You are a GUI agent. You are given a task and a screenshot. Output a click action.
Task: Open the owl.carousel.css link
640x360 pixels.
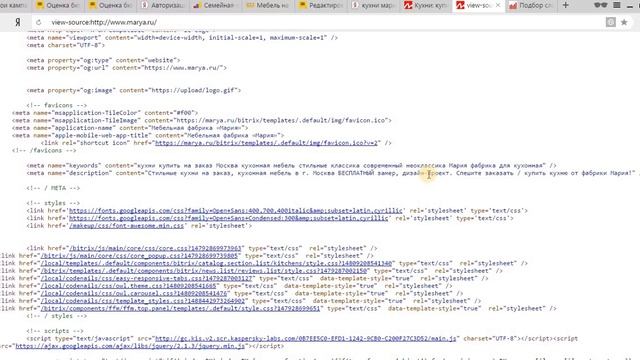pyautogui.click(x=134, y=293)
